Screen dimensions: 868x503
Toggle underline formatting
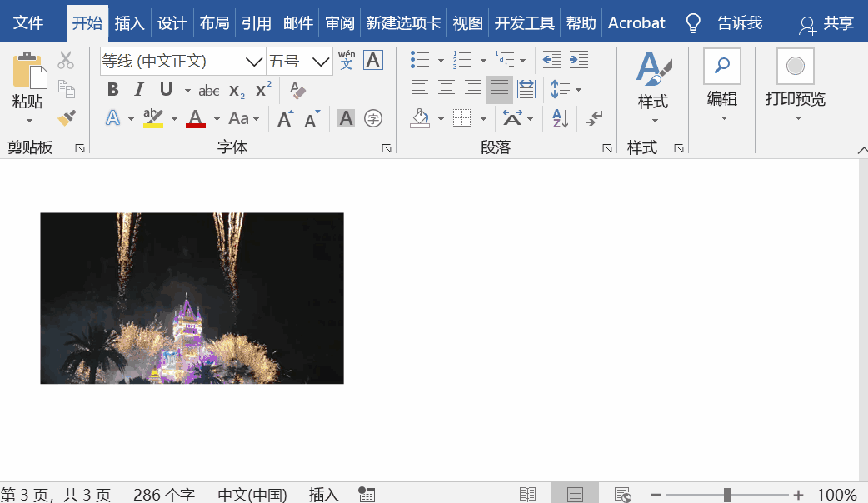coord(166,90)
